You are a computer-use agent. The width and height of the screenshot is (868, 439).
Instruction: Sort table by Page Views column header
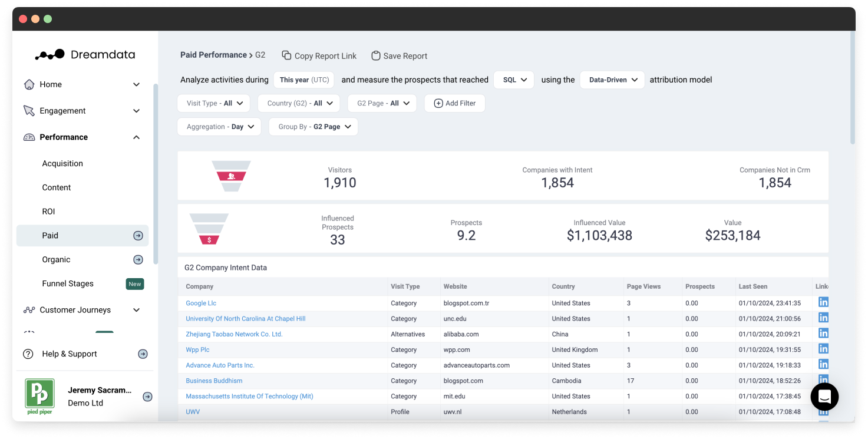643,286
